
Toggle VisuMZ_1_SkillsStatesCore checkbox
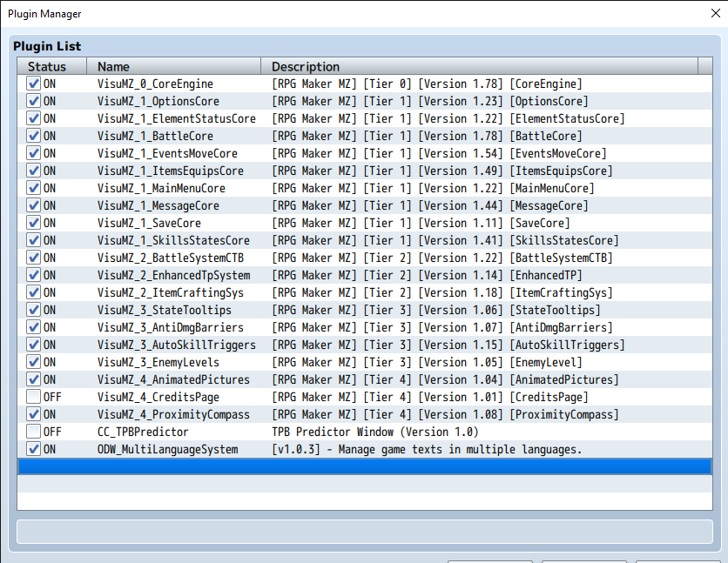click(33, 240)
